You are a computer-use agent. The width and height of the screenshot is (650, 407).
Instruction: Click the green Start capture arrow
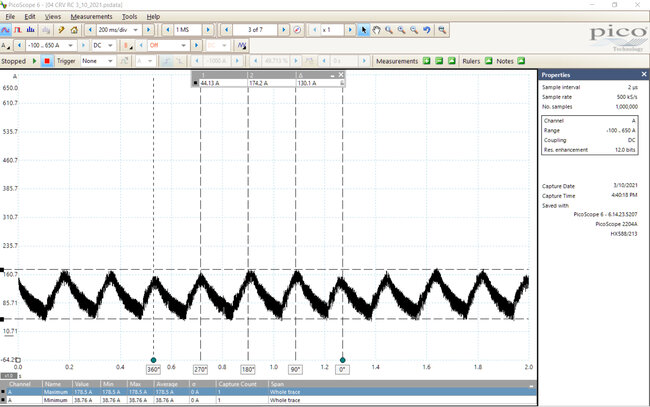[36, 60]
